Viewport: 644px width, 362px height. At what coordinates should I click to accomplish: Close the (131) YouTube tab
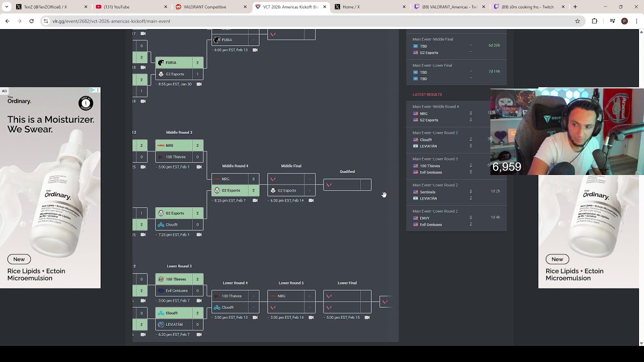166,7
